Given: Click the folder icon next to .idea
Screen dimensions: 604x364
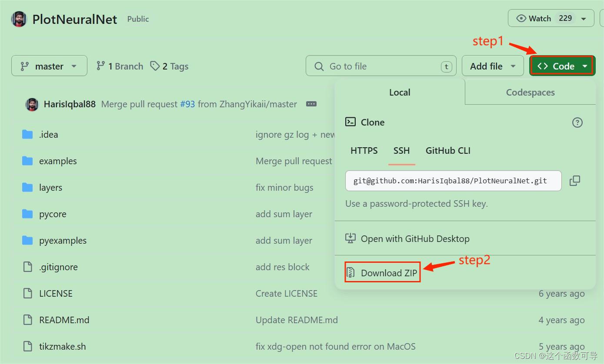Looking at the screenshot, I should pyautogui.click(x=27, y=135).
